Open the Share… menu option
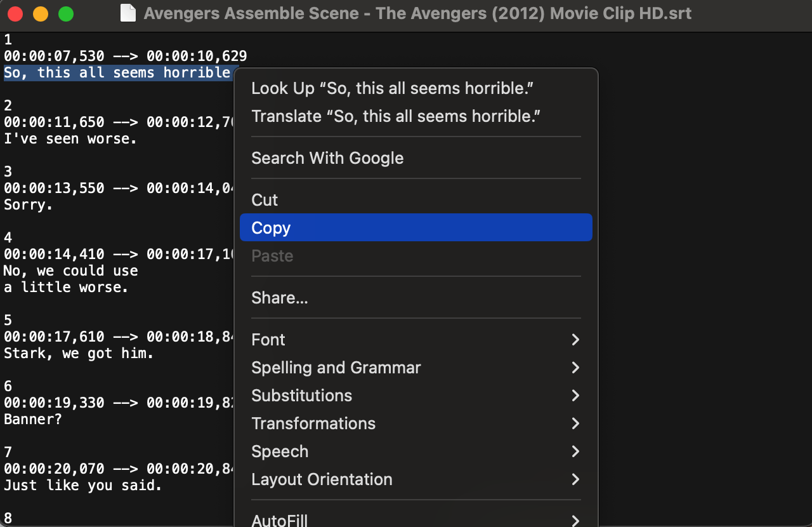This screenshot has height=527, width=812. tap(280, 298)
